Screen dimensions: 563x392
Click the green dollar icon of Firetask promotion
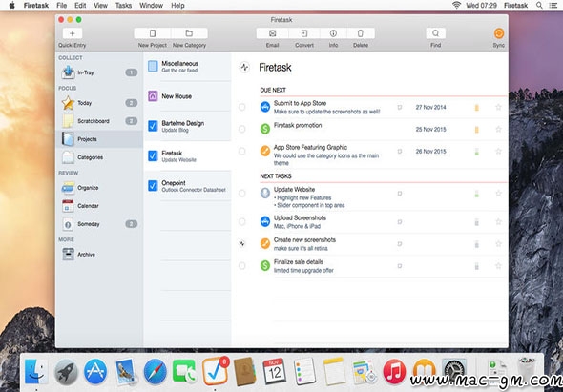265,129
